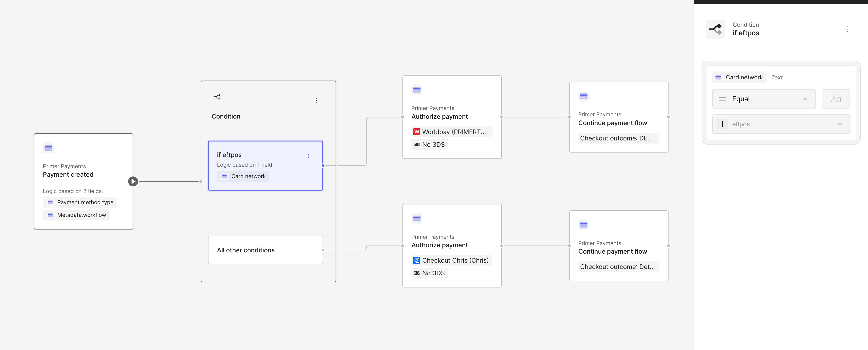Image resolution: width=868 pixels, height=350 pixels.
Task: Select the if eftpos condition branch
Action: coord(265,166)
